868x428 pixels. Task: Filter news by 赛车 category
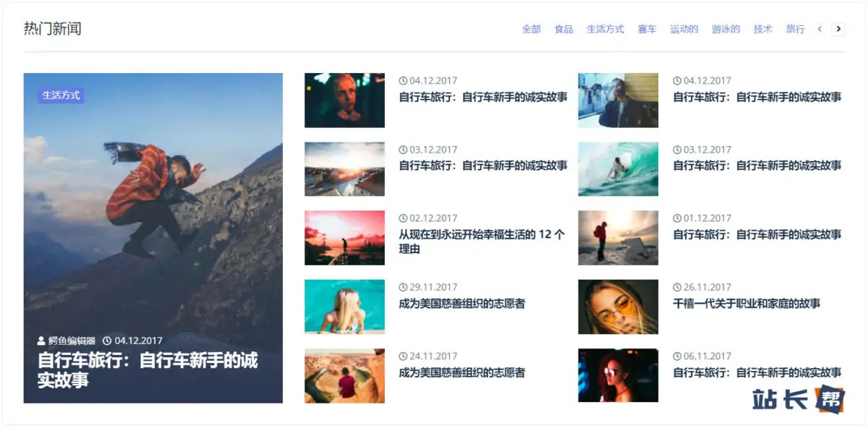pos(646,29)
